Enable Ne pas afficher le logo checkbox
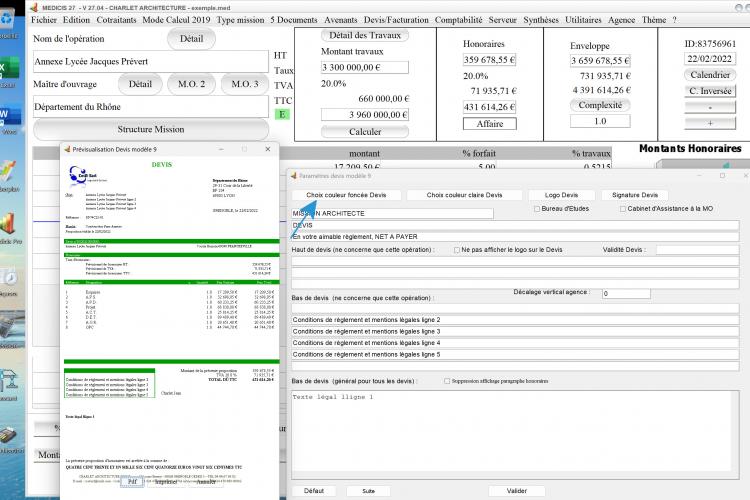This screenshot has height=500, width=750. pyautogui.click(x=457, y=250)
